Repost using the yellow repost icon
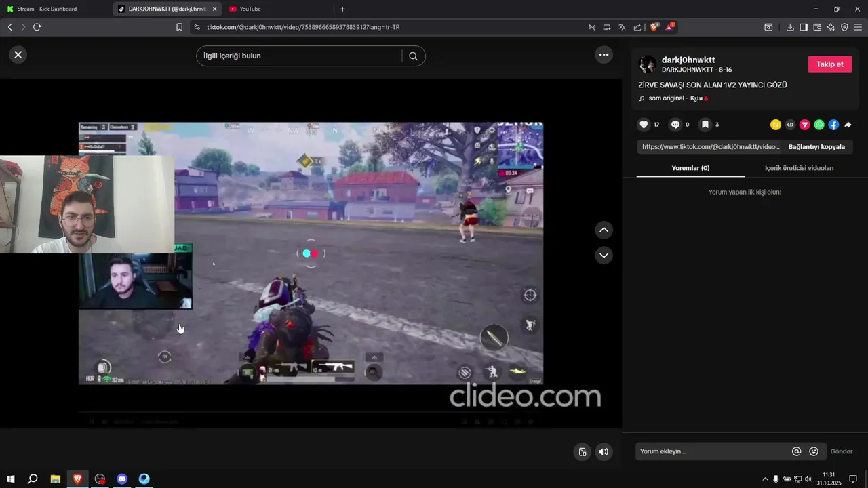The height and width of the screenshot is (488, 868). point(776,125)
